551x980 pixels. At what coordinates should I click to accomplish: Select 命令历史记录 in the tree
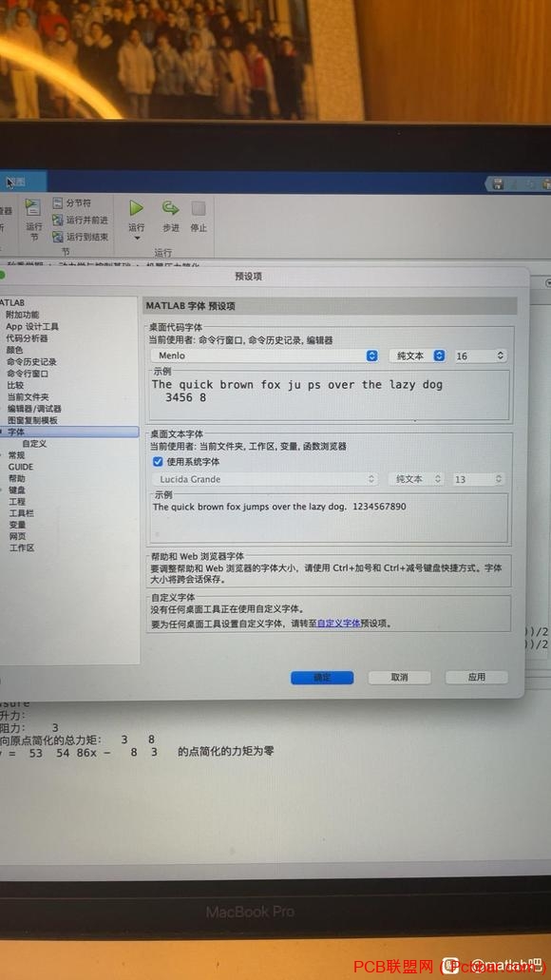pyautogui.click(x=32, y=362)
